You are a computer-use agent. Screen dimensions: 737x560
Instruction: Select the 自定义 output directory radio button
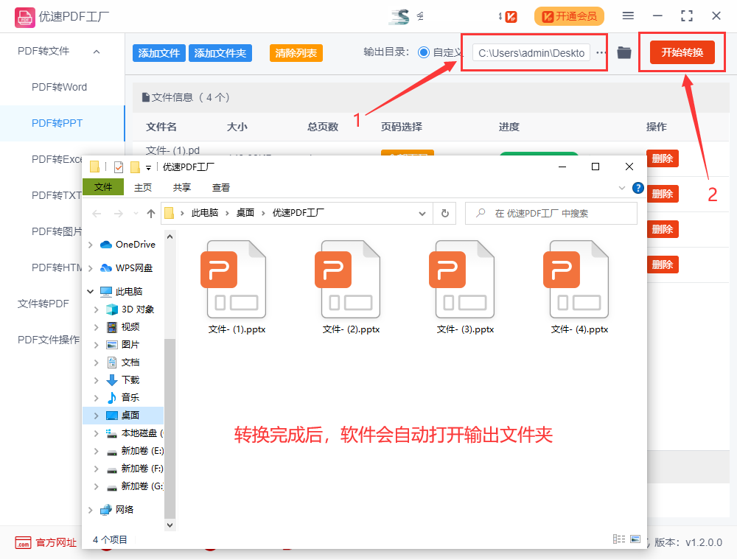coord(424,52)
